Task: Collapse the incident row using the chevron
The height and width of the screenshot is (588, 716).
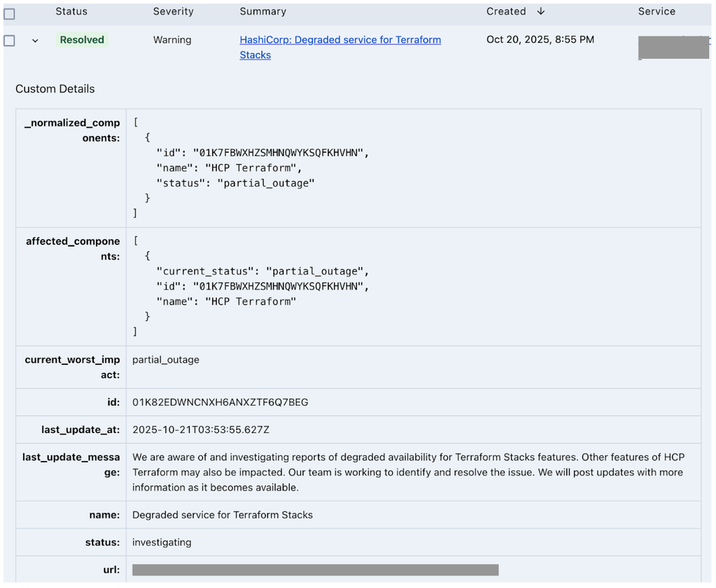Action: (x=35, y=41)
